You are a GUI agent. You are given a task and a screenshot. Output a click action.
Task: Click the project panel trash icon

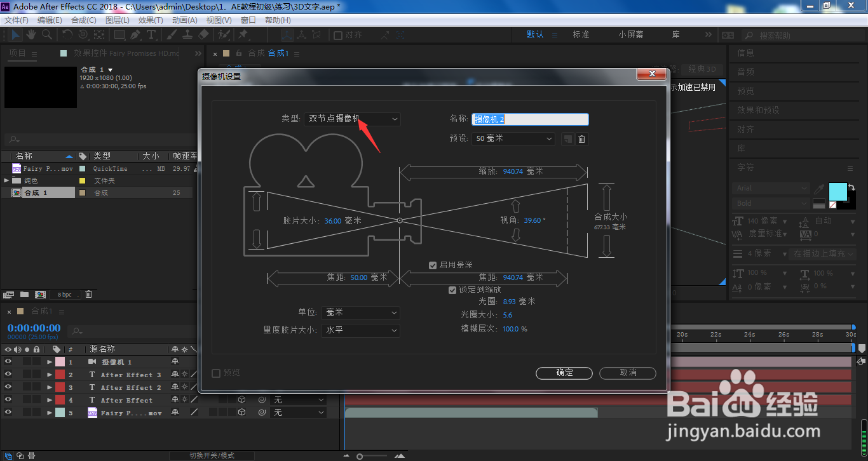(x=89, y=295)
